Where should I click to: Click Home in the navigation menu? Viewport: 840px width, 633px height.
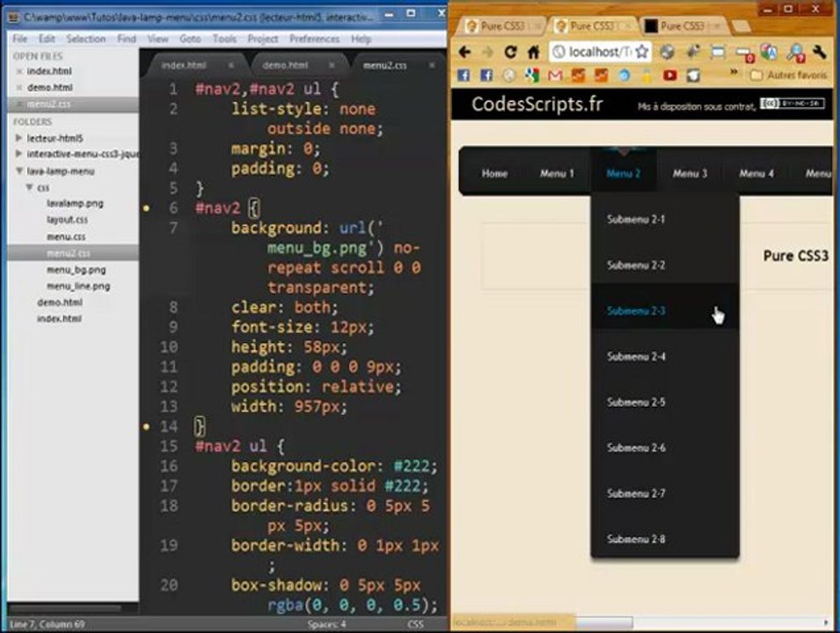pos(494,173)
